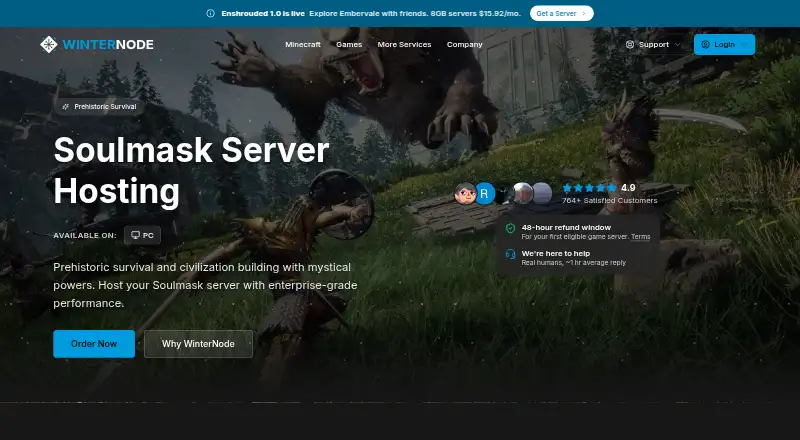Expand the Support dropdown chevron

point(678,44)
